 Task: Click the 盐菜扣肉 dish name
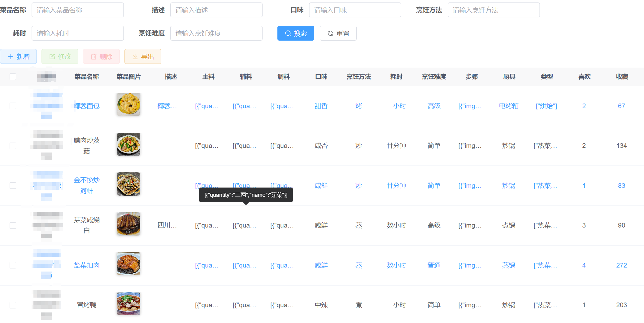(x=87, y=265)
